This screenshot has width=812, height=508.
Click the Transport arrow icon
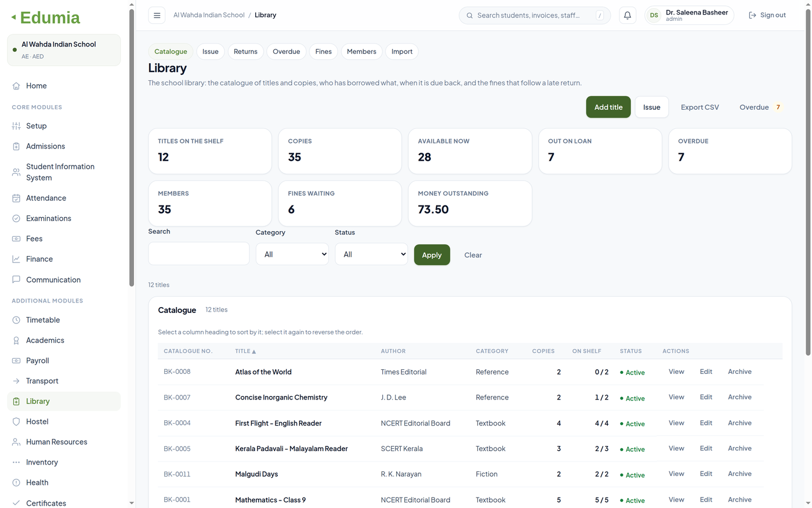tap(16, 381)
